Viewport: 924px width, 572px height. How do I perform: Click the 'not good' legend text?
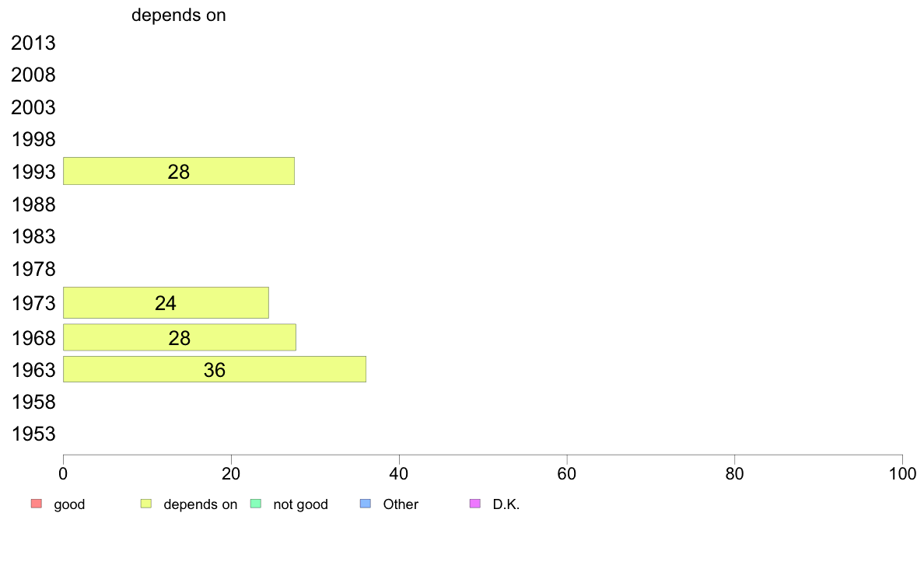[x=300, y=504]
